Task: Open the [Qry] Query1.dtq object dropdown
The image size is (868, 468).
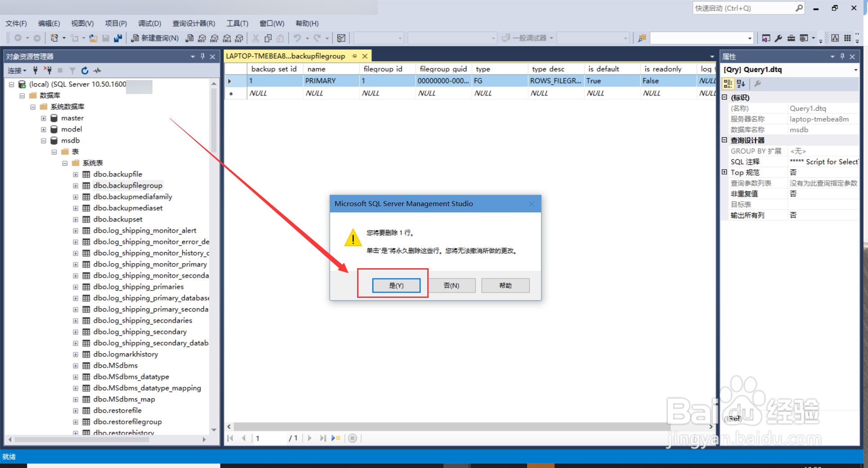Action: click(x=855, y=70)
